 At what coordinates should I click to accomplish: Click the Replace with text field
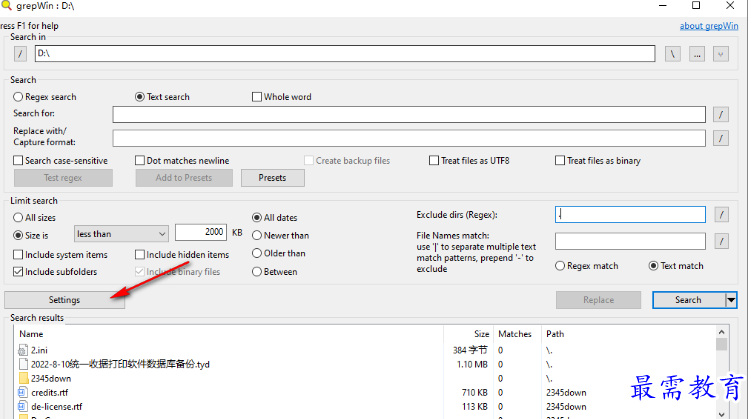point(409,139)
